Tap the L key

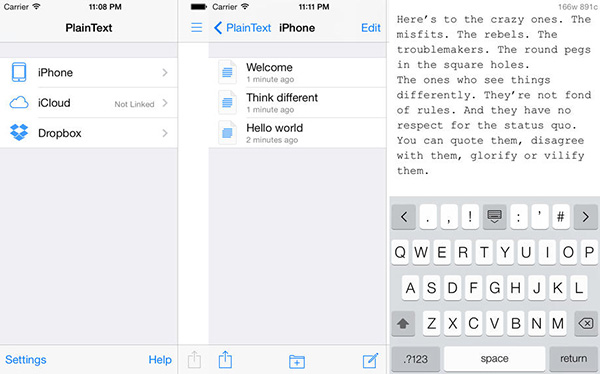579,288
